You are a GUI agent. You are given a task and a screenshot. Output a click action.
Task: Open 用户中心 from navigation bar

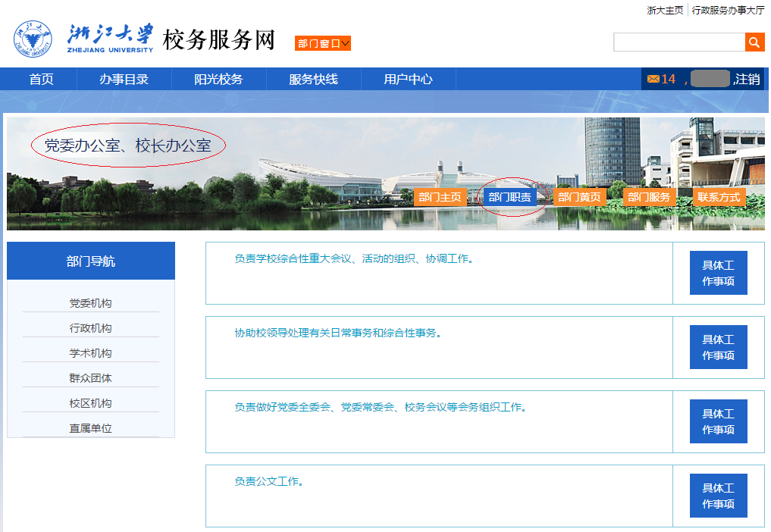pyautogui.click(x=408, y=79)
